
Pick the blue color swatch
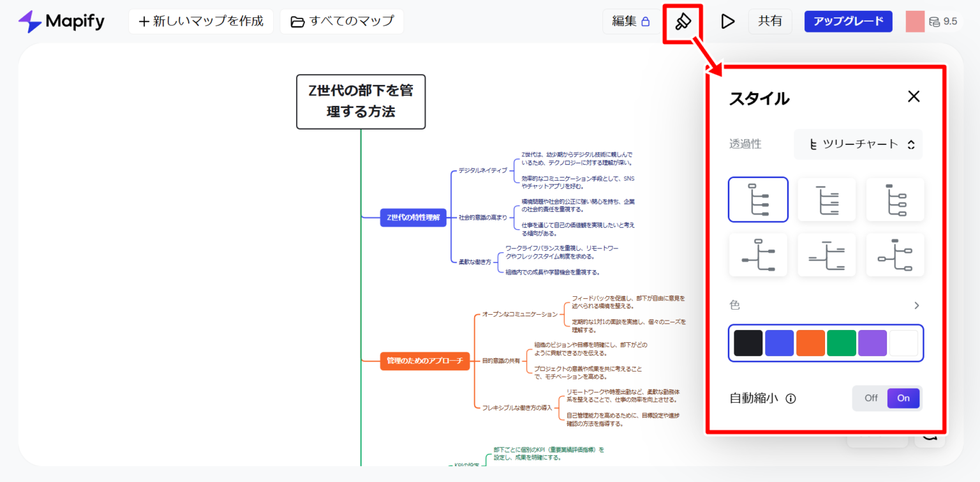(x=780, y=343)
